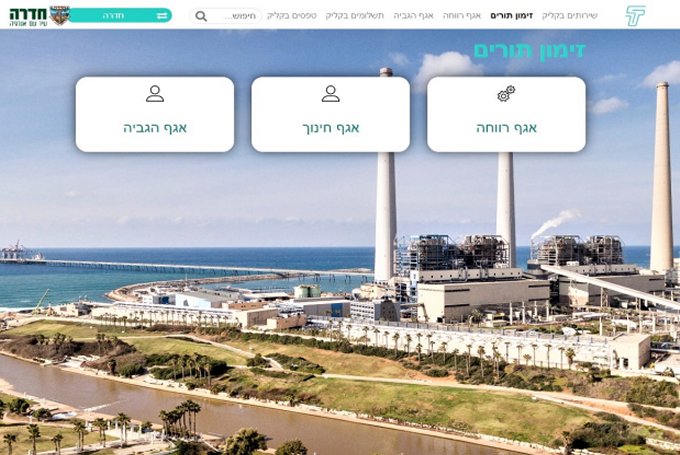Image resolution: width=680 pixels, height=455 pixels.
Task: Click the person icon on the אגף הגביה card
Action: [155, 94]
